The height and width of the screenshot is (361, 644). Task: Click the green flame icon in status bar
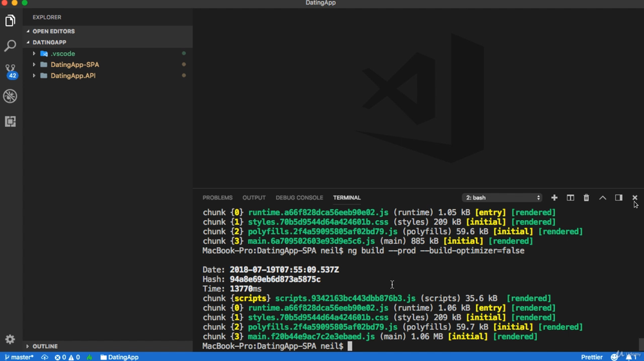(x=90, y=357)
